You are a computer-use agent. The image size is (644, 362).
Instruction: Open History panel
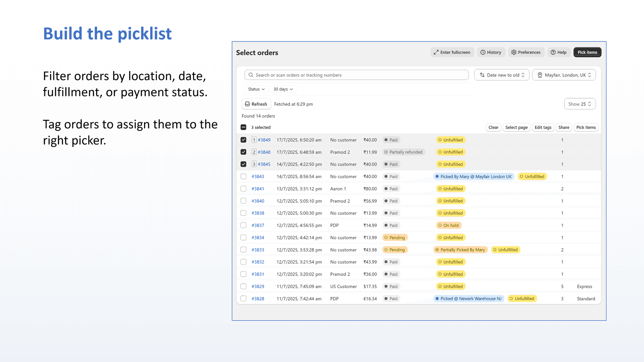491,52
